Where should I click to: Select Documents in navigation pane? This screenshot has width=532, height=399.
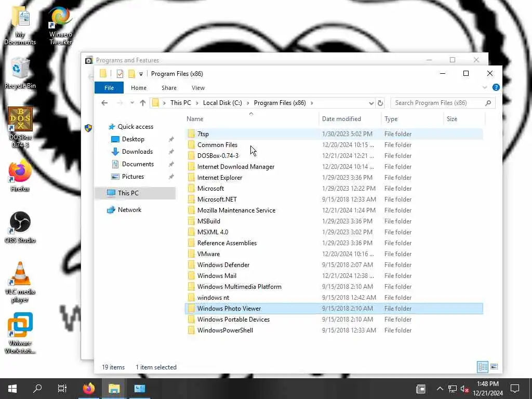[138, 164]
